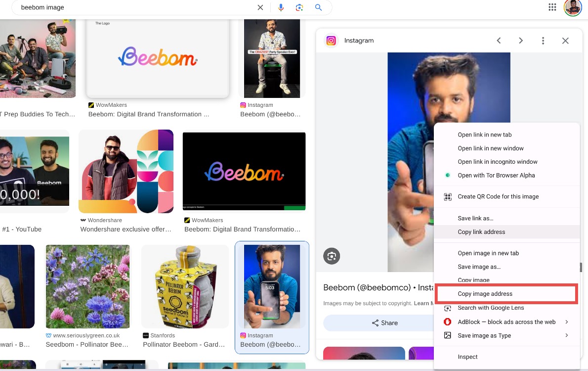The image size is (588, 371).
Task: Click your Google account profile picture
Action: coord(572,7)
